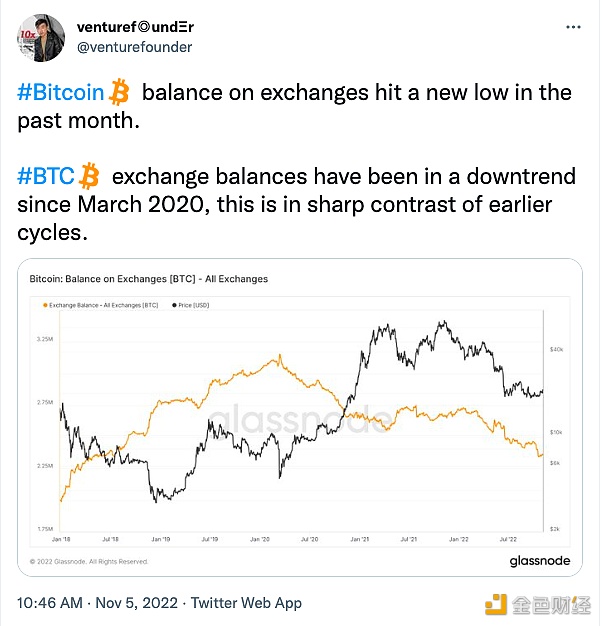Click the Jul '22 x-axis label
602x626 pixels.
[506, 539]
